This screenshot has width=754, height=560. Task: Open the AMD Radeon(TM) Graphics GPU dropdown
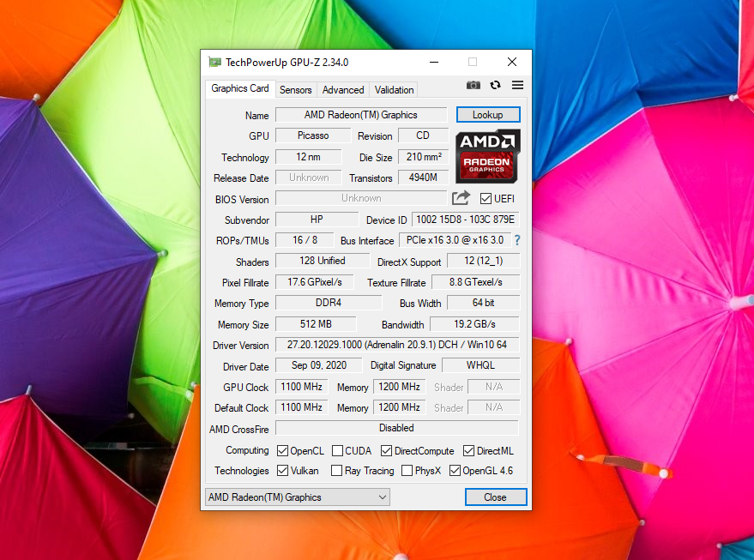297,497
